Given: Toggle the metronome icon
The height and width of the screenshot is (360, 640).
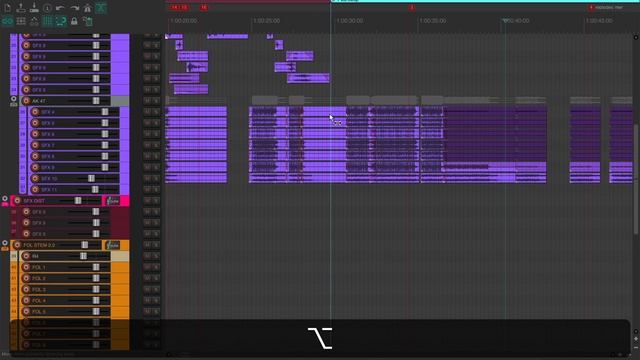Looking at the screenshot, I should pos(87,8).
